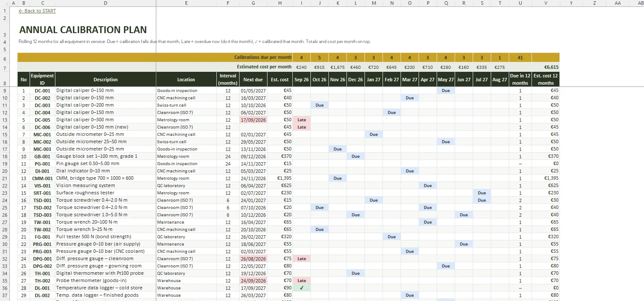Click the overdue date 24/09/2026
Screen dimensions: 644x301
pos(253,280)
